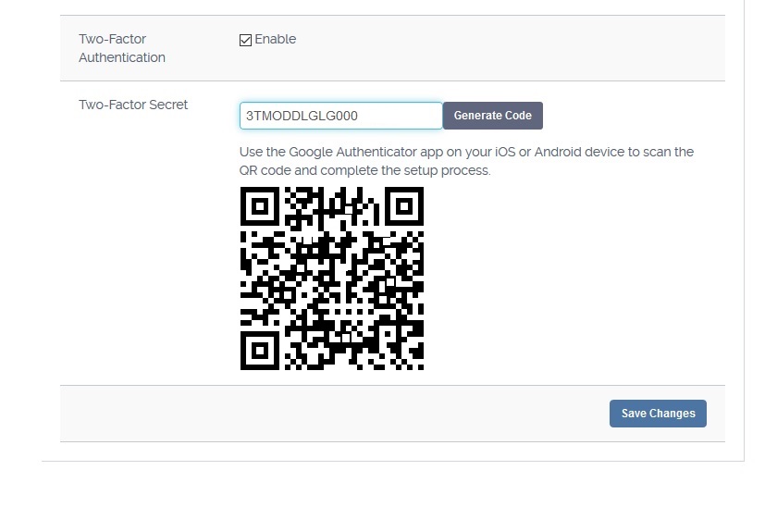
Task: Click the center of the QR code
Action: 332,278
